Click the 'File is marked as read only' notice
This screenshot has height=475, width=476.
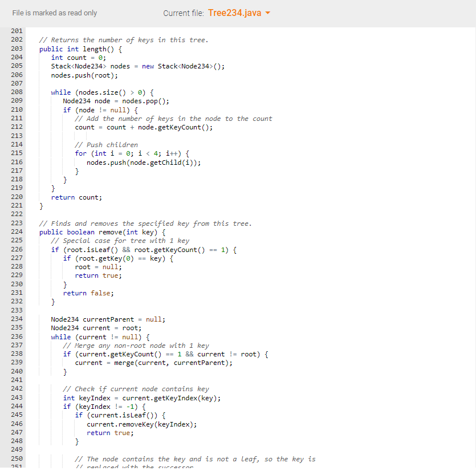pos(54,13)
